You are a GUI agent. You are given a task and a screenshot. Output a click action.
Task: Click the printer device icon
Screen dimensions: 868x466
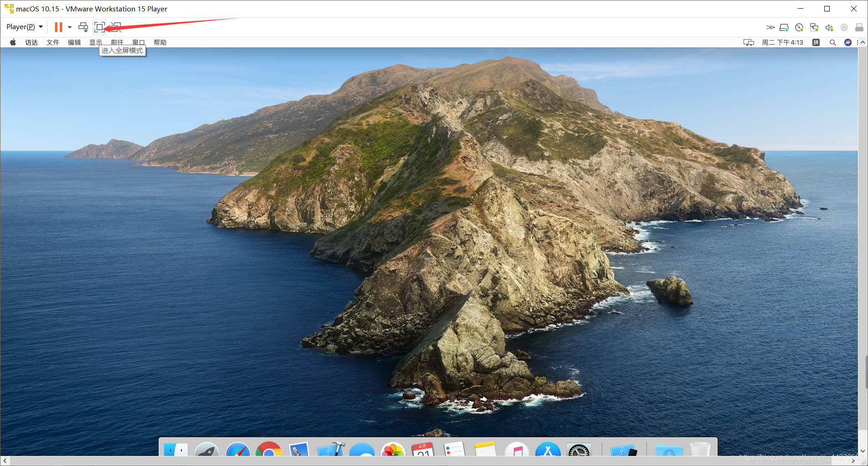pyautogui.click(x=859, y=27)
